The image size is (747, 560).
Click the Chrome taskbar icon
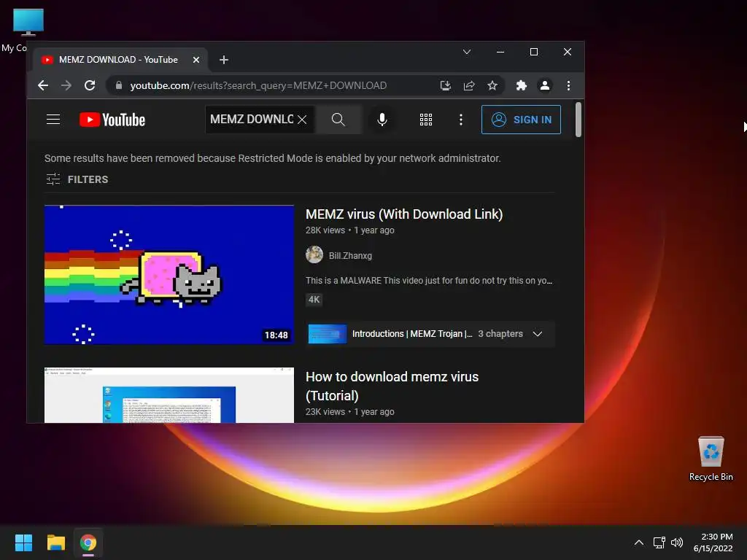(x=88, y=542)
